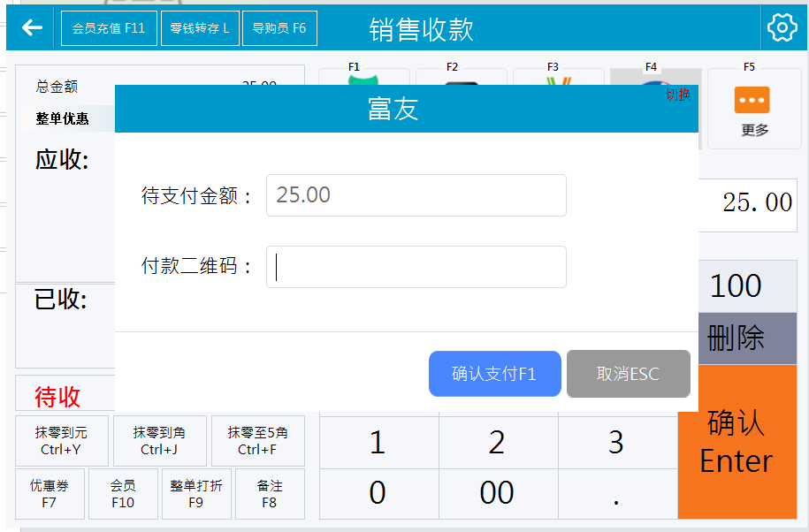This screenshot has width=809, height=532.
Task: Open the 整单打折 F9 discount button
Action: [196, 494]
